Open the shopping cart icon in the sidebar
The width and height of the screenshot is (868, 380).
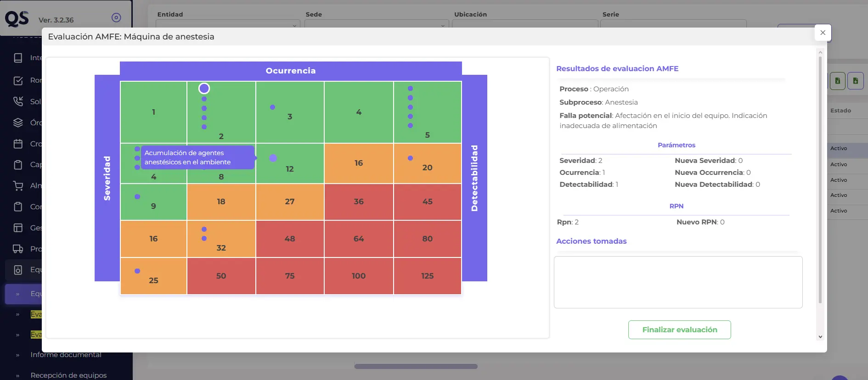click(x=18, y=185)
